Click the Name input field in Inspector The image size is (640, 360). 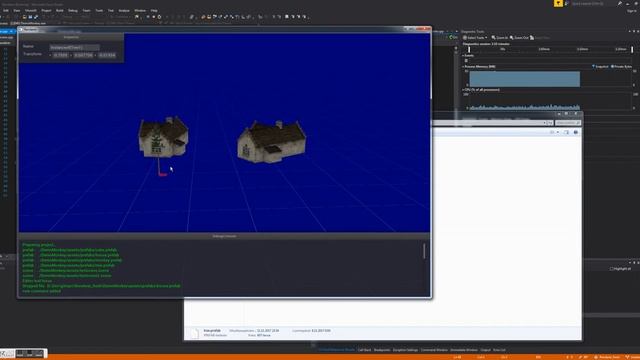point(74,47)
